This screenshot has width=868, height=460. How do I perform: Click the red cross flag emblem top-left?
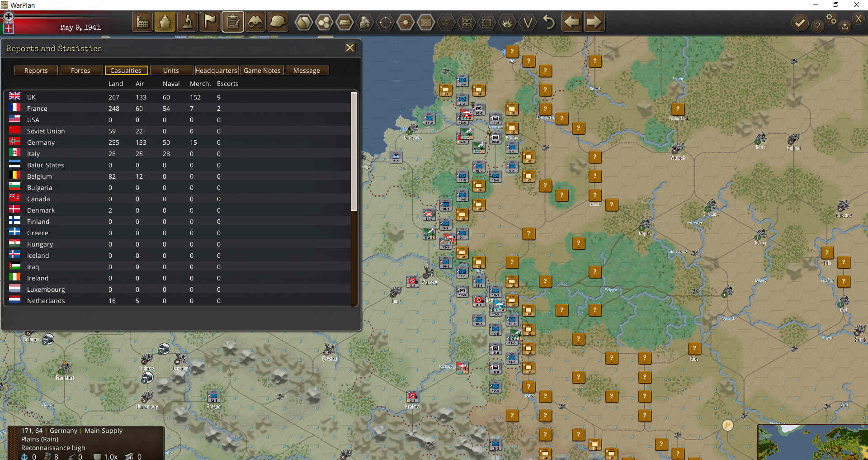[9, 28]
